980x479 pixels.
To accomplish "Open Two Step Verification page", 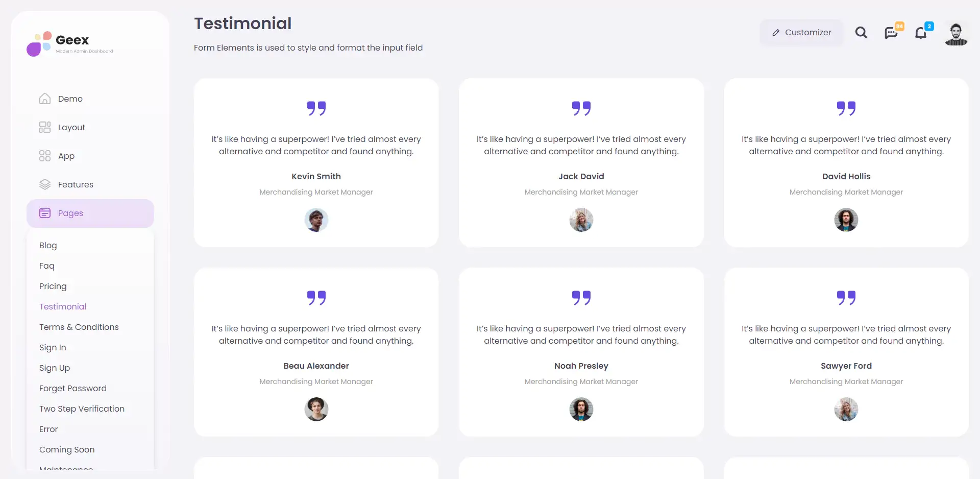I will pos(82,409).
